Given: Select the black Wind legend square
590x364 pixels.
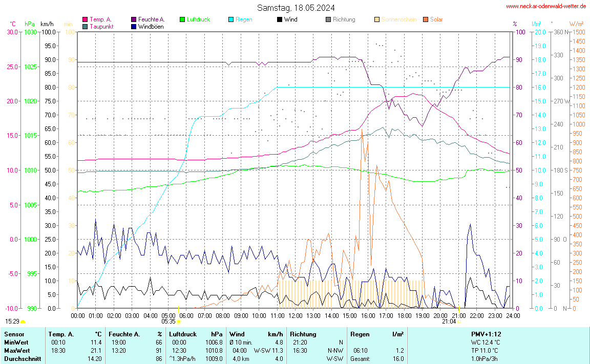Looking at the screenshot, I should 280,19.
